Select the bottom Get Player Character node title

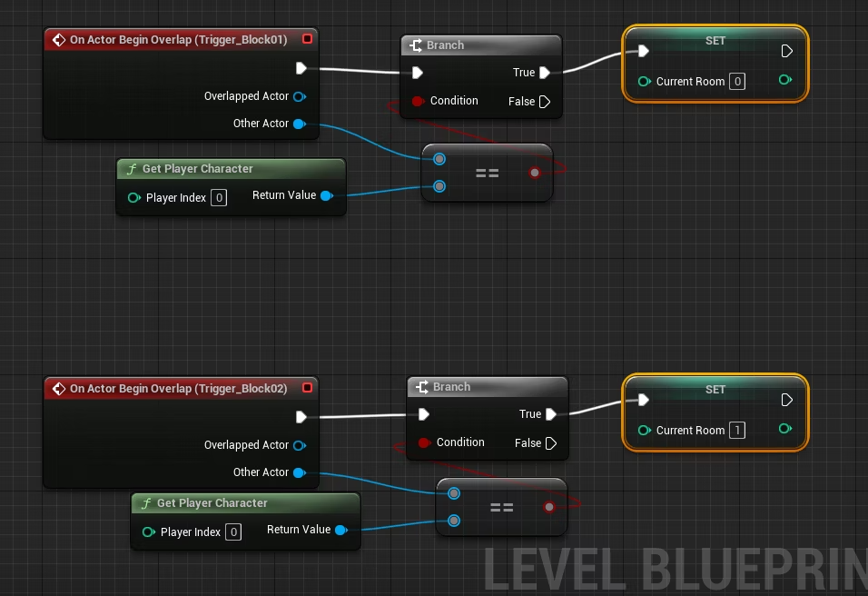coord(212,503)
